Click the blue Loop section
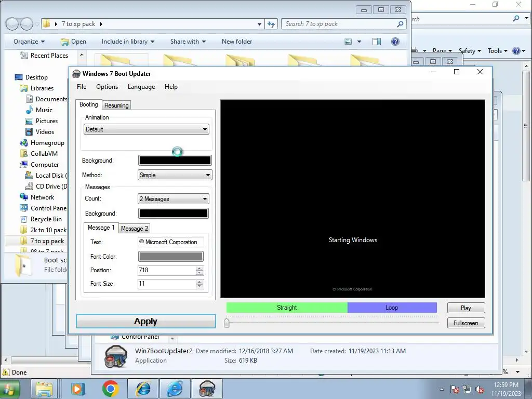Viewport: 532px width, 399px height. coord(392,308)
